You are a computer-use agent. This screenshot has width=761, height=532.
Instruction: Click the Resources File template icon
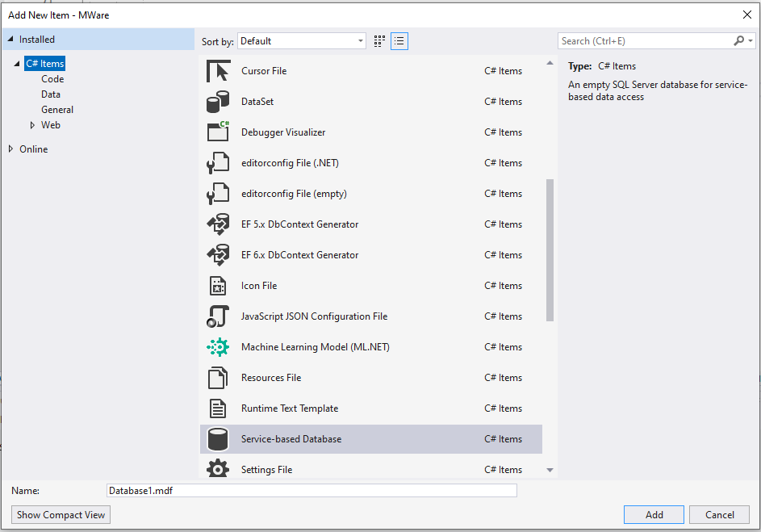point(218,378)
